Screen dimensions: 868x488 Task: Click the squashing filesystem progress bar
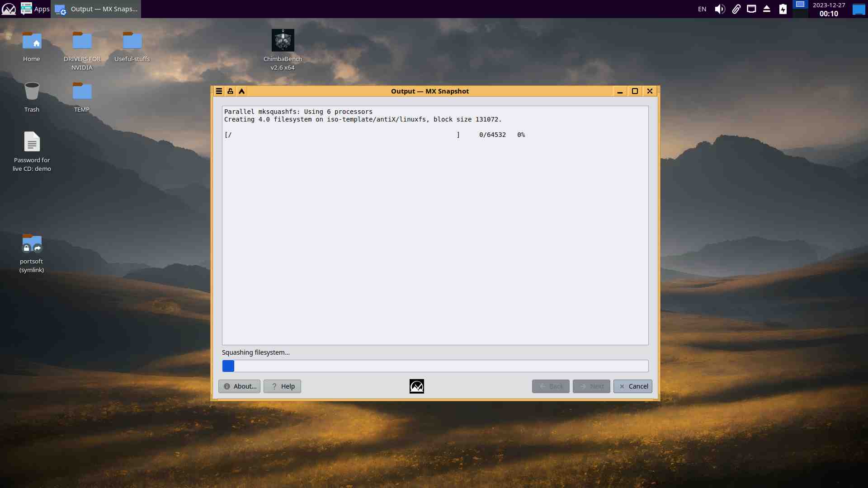(x=435, y=366)
